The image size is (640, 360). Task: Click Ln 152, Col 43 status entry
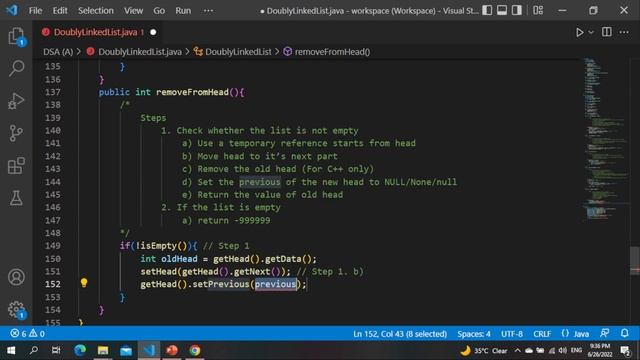[x=400, y=334]
